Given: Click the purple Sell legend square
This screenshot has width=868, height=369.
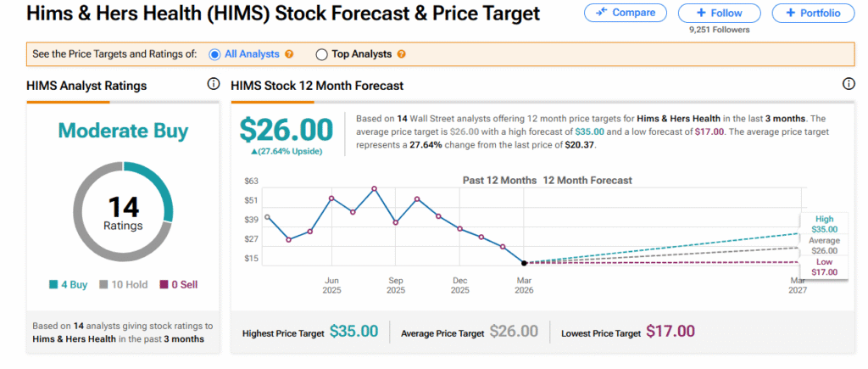Looking at the screenshot, I should click(x=164, y=285).
